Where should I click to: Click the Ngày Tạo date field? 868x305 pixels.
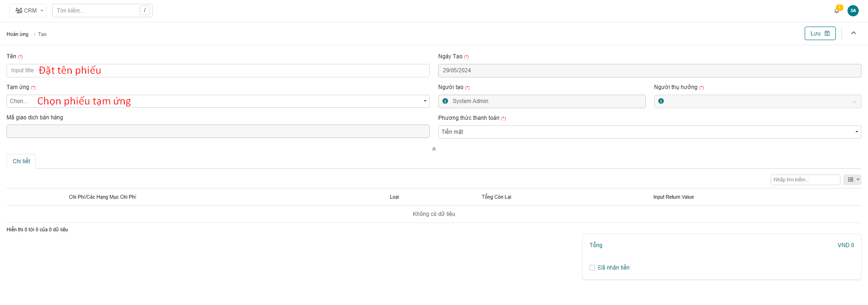pyautogui.click(x=649, y=70)
